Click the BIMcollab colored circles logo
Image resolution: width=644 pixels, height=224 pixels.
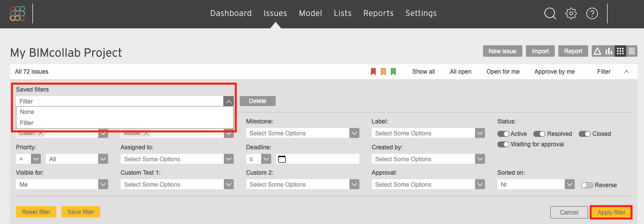tap(17, 13)
